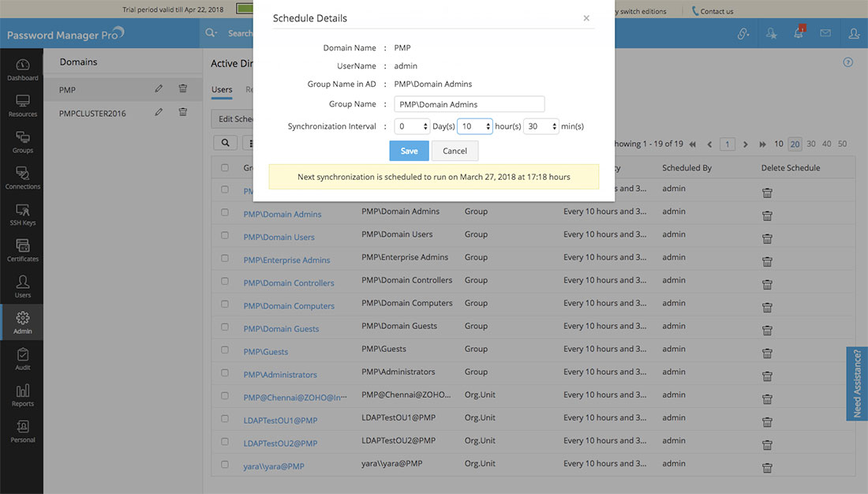Check the PMP\Domain Users row checkbox
The width and height of the screenshot is (868, 494).
click(x=226, y=235)
